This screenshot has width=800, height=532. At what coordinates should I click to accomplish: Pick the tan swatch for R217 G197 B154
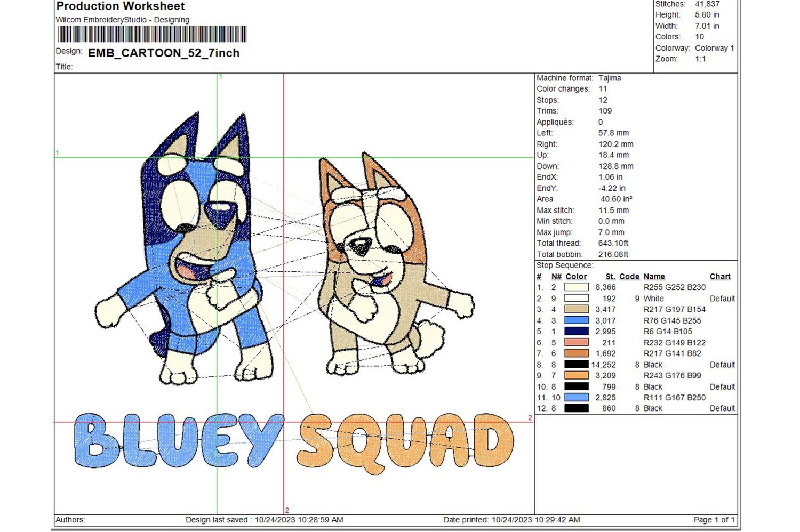576,309
